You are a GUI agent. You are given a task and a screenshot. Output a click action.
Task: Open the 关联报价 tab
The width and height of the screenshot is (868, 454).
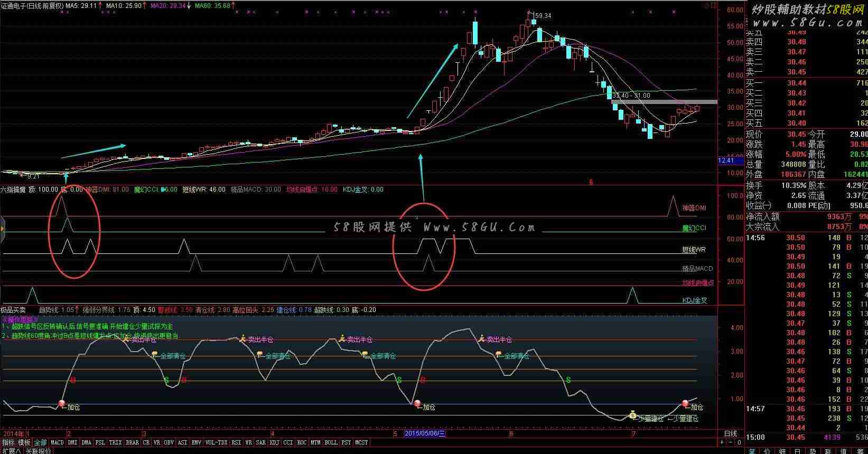[38, 451]
